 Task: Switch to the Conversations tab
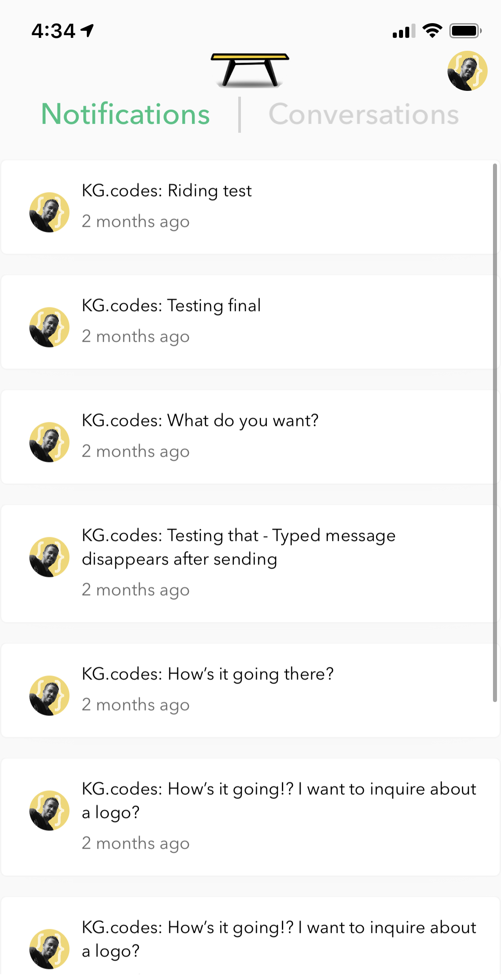pos(363,114)
